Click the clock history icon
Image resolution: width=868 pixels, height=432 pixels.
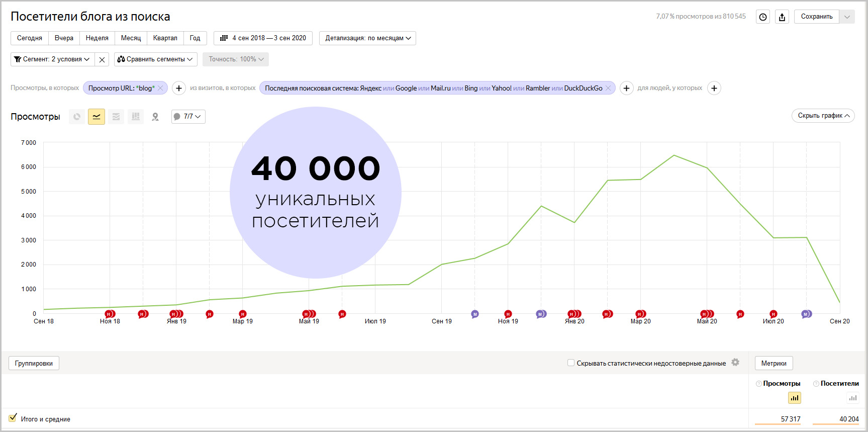(x=763, y=17)
